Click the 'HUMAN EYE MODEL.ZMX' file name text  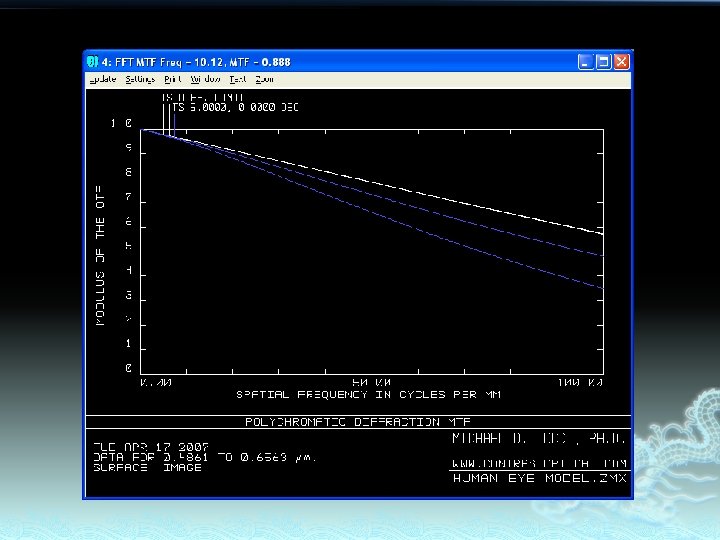[540, 478]
